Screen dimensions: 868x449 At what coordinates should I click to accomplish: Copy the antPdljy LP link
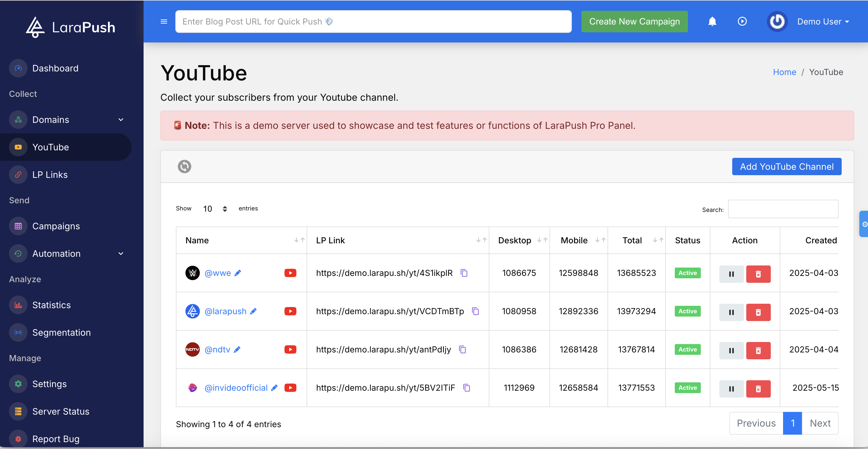(463, 350)
